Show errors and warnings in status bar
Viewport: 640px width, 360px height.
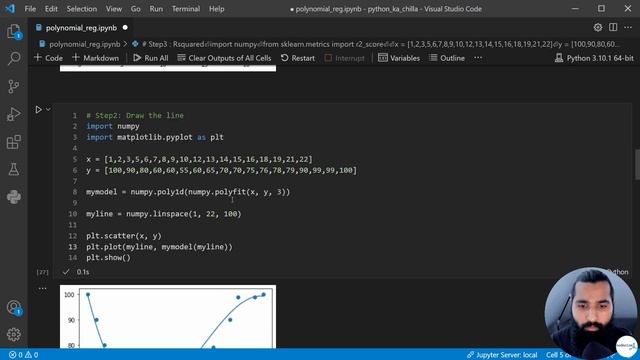tap(23, 355)
